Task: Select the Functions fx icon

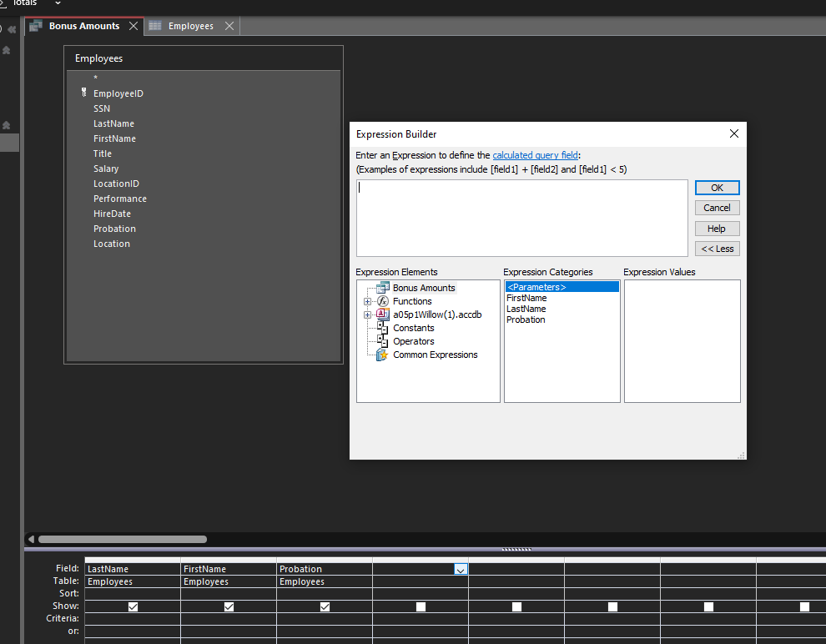Action: click(x=383, y=301)
